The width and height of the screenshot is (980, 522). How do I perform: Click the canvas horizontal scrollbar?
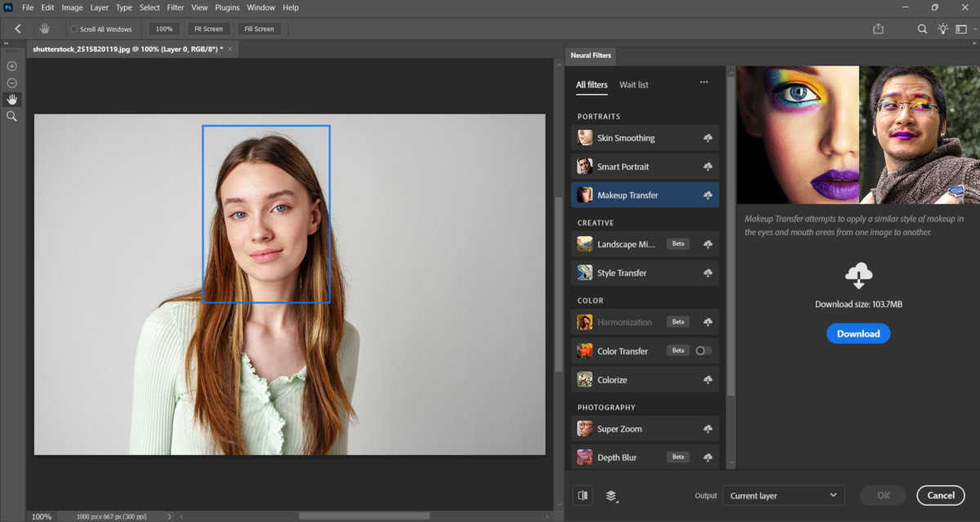coord(363,516)
